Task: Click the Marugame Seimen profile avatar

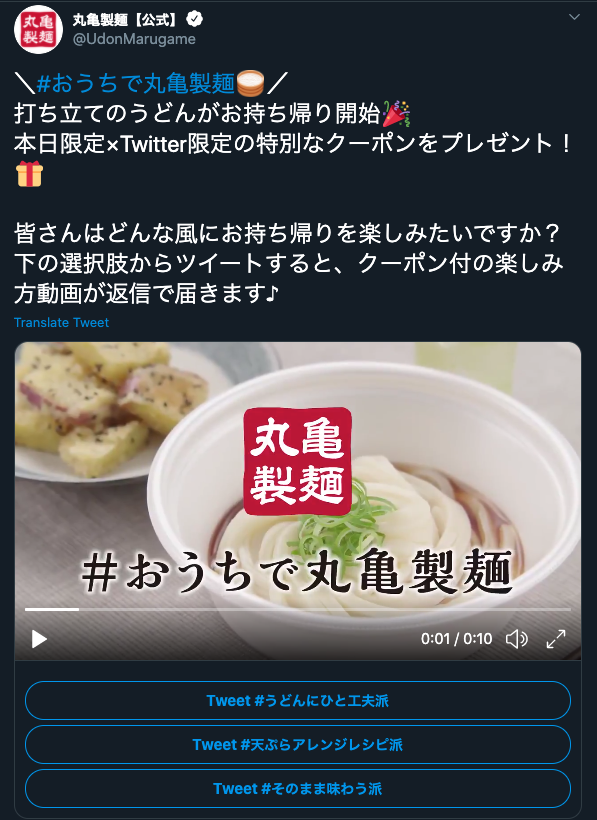Action: tap(38, 29)
